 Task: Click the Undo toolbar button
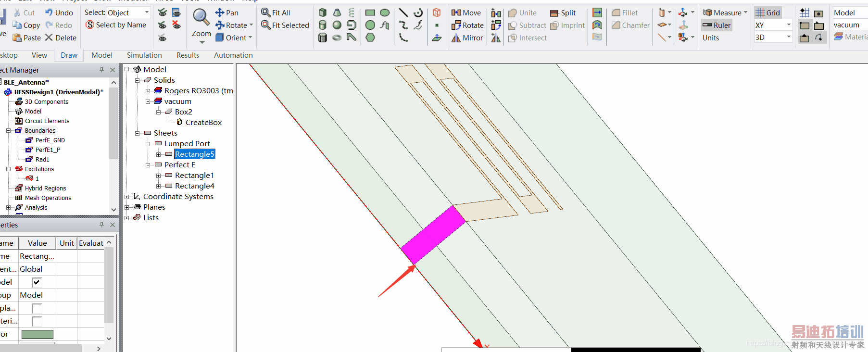59,13
